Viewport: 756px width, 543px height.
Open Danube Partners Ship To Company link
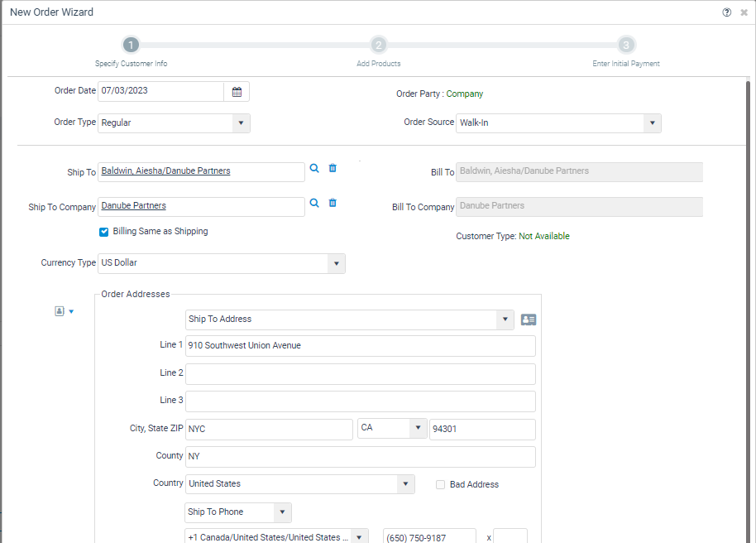tap(133, 205)
